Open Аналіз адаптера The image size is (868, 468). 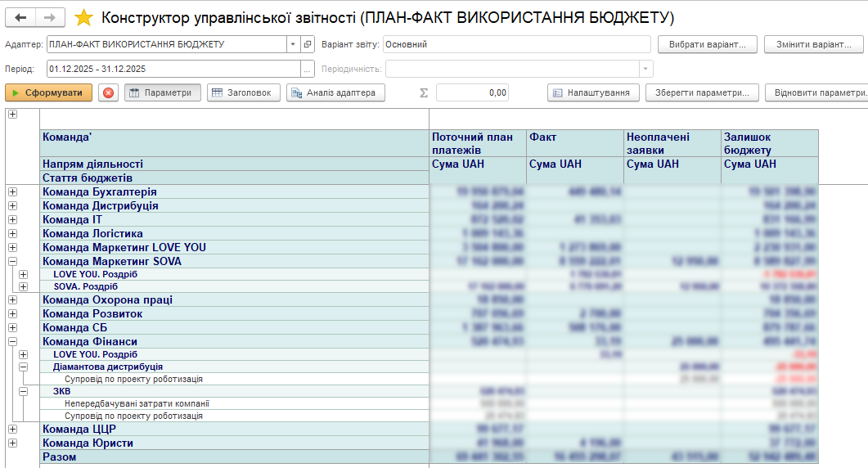(x=335, y=92)
